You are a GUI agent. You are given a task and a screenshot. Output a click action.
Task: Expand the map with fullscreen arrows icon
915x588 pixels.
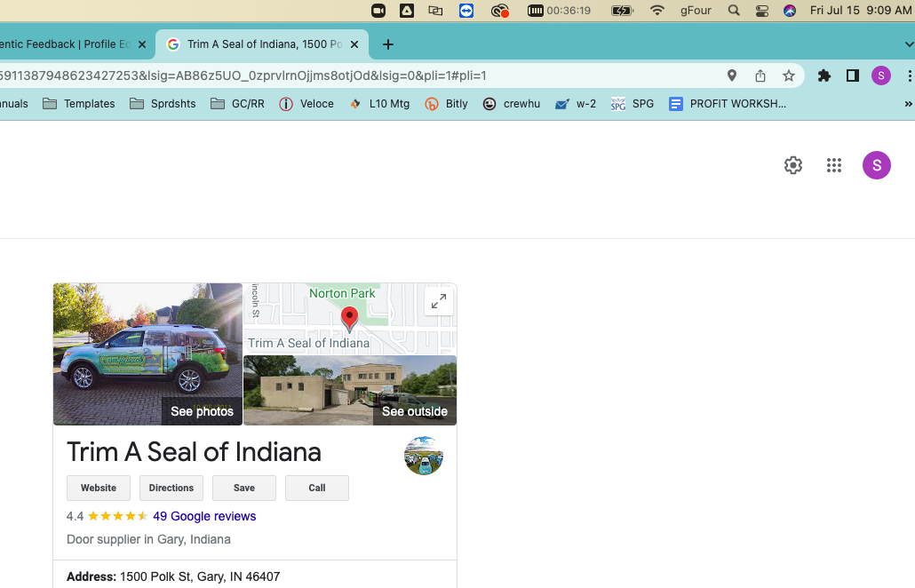point(438,302)
